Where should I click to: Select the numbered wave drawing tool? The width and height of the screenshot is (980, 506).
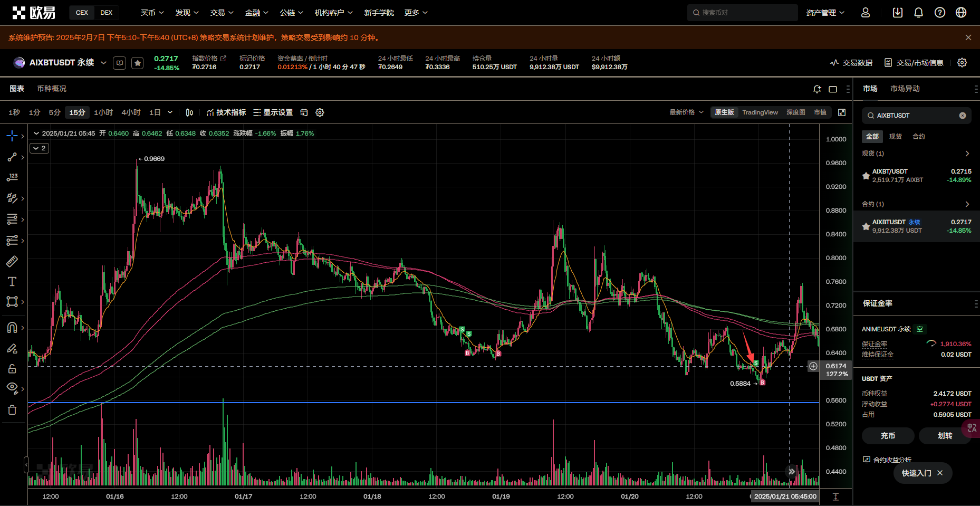click(x=12, y=177)
